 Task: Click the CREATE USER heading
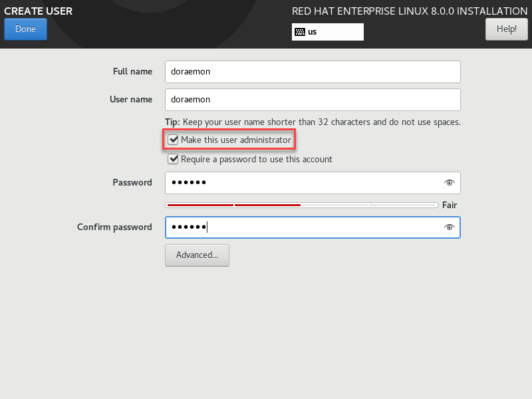[38, 11]
